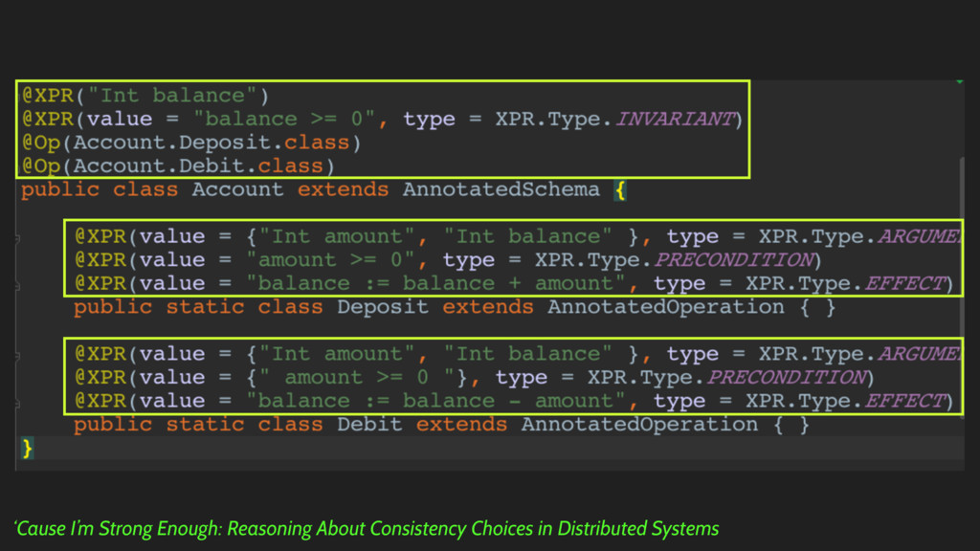Click the INVARIANT type constant

coord(675,119)
